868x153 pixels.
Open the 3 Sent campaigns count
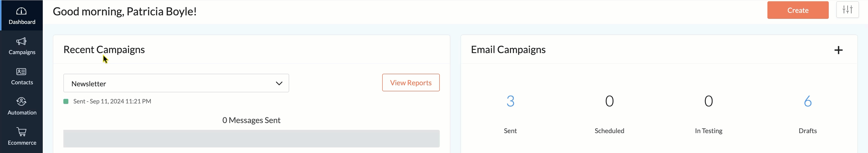[x=510, y=101]
